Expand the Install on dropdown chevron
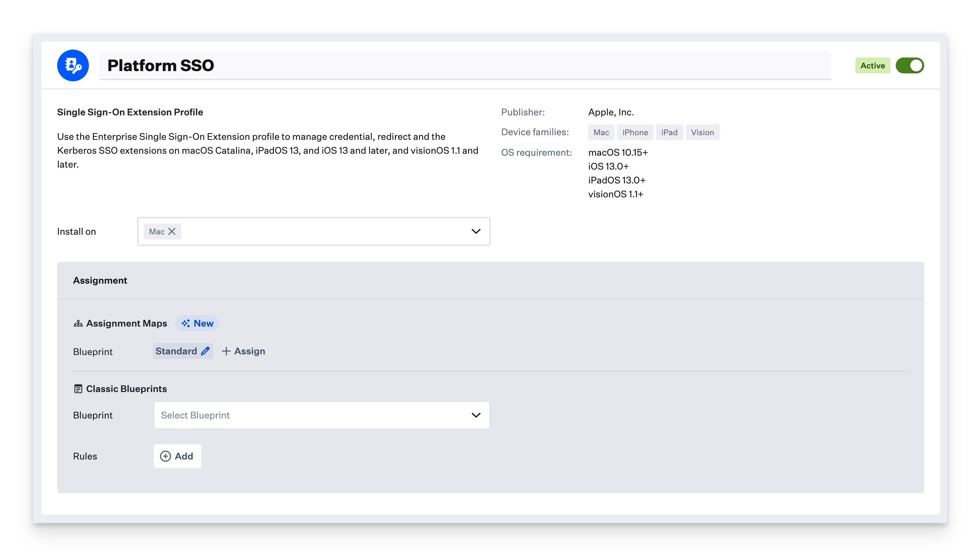Image resolution: width=980 pixels, height=556 pixels. [x=475, y=231]
